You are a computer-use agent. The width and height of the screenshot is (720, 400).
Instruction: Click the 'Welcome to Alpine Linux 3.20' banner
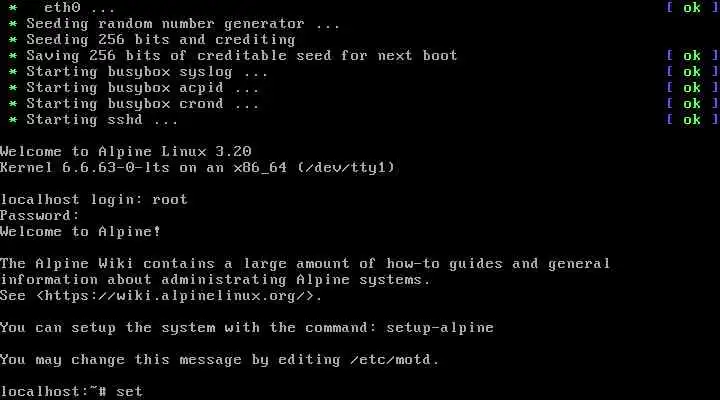tap(126, 151)
